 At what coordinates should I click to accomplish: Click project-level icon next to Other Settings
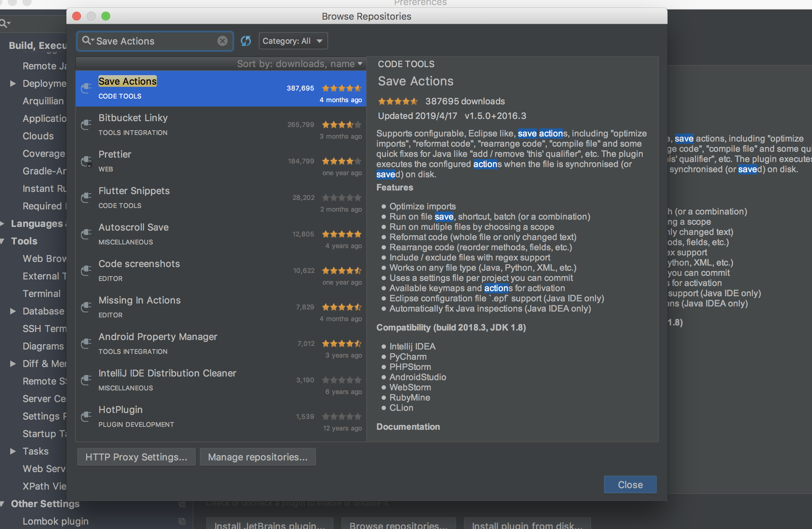pos(182,504)
